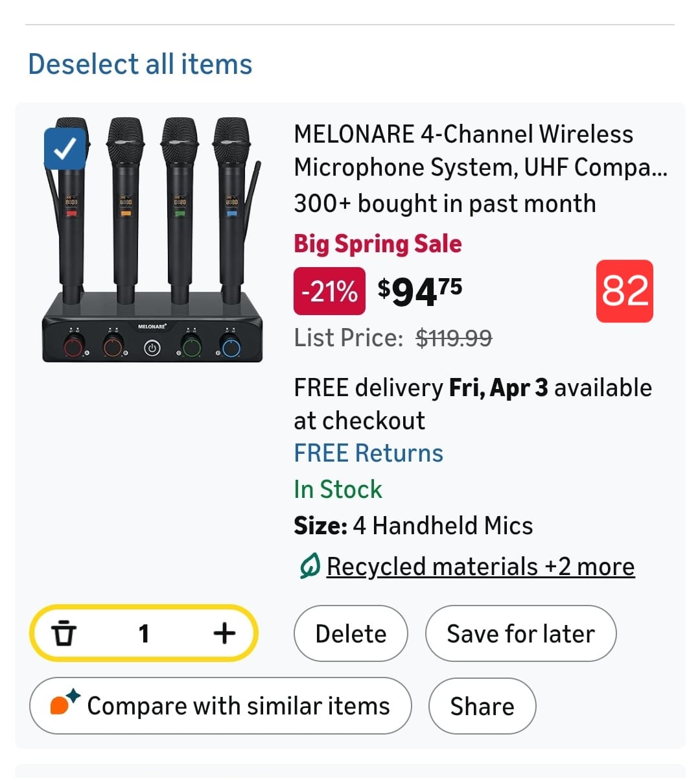Tap the -21% discount badge
This screenshot has height=778, width=700.
click(329, 291)
